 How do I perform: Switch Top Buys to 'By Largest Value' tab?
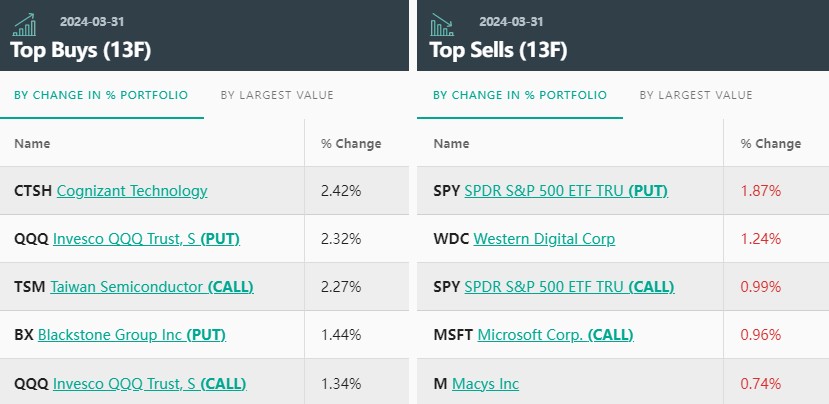[277, 95]
